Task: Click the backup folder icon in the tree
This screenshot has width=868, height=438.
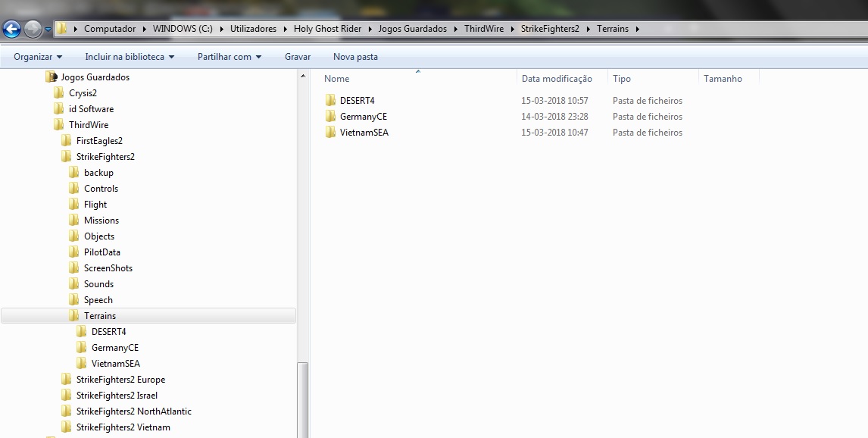Action: click(73, 172)
